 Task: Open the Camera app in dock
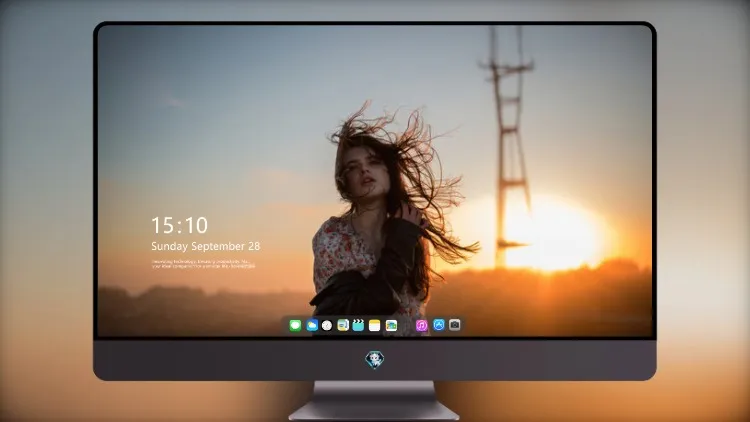[x=455, y=325]
